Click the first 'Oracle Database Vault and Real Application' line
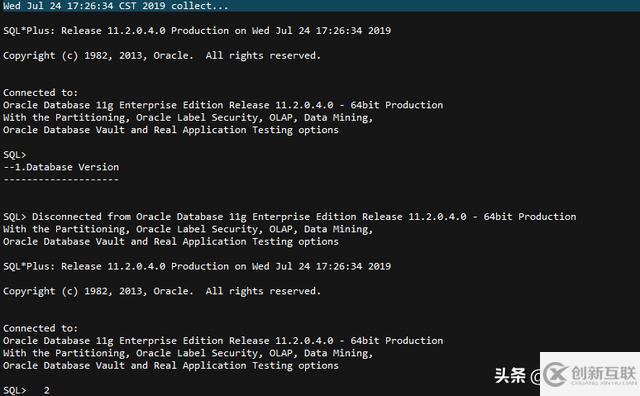The width and height of the screenshot is (640, 396). click(171, 130)
